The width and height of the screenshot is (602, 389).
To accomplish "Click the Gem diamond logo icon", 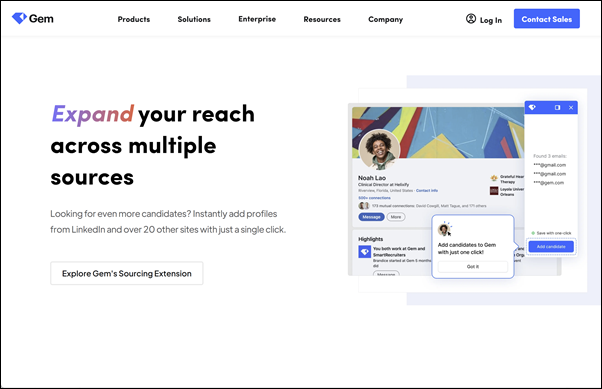I will point(19,18).
